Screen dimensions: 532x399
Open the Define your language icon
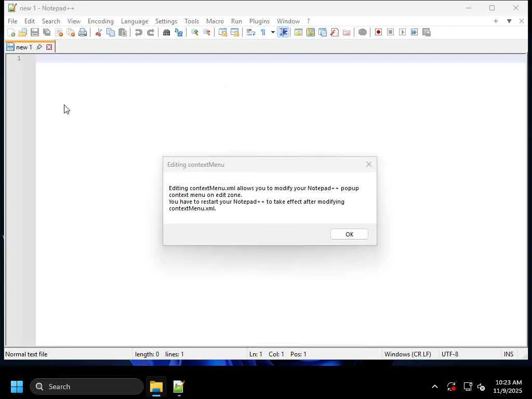(299, 32)
